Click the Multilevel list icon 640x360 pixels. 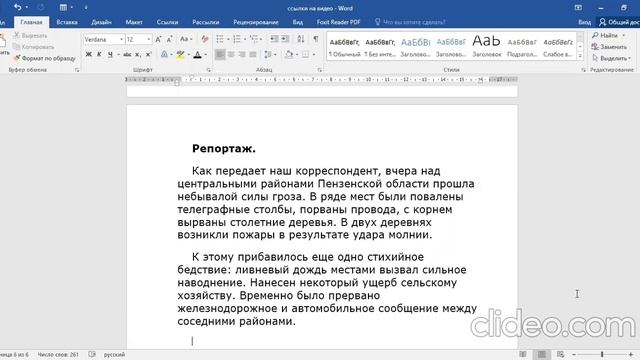[x=254, y=39]
